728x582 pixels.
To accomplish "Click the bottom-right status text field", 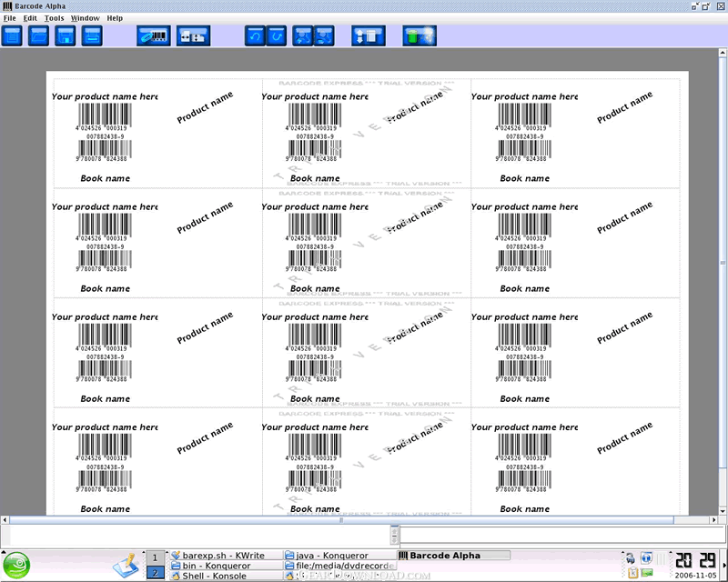I will click(x=562, y=535).
